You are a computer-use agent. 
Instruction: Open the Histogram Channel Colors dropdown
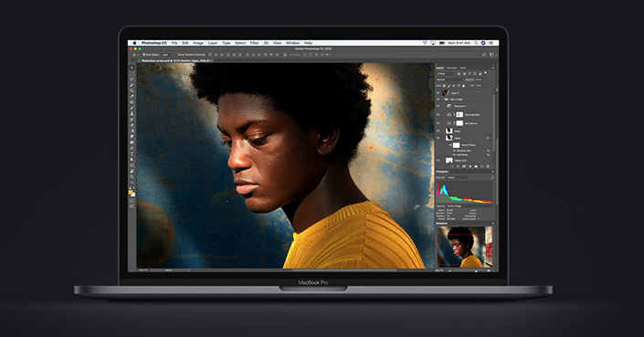tap(458, 177)
